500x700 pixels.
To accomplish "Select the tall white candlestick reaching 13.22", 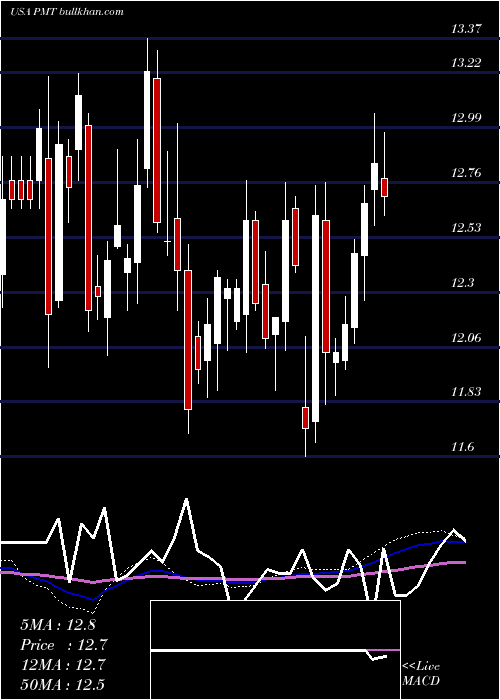I will coord(147,120).
